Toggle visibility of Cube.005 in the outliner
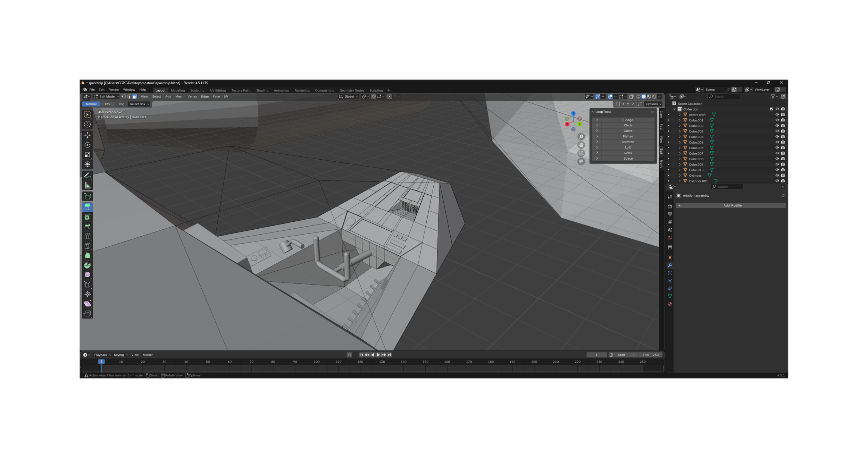Viewport: 868px width, 458px height. click(x=777, y=142)
